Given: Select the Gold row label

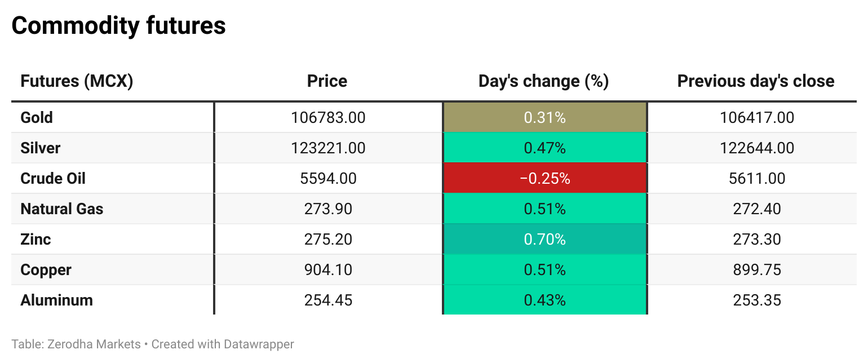Looking at the screenshot, I should (37, 118).
